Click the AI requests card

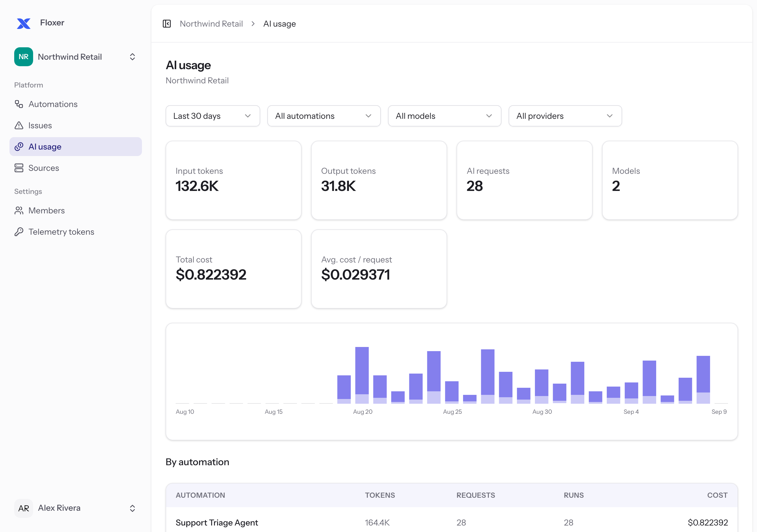pos(524,180)
